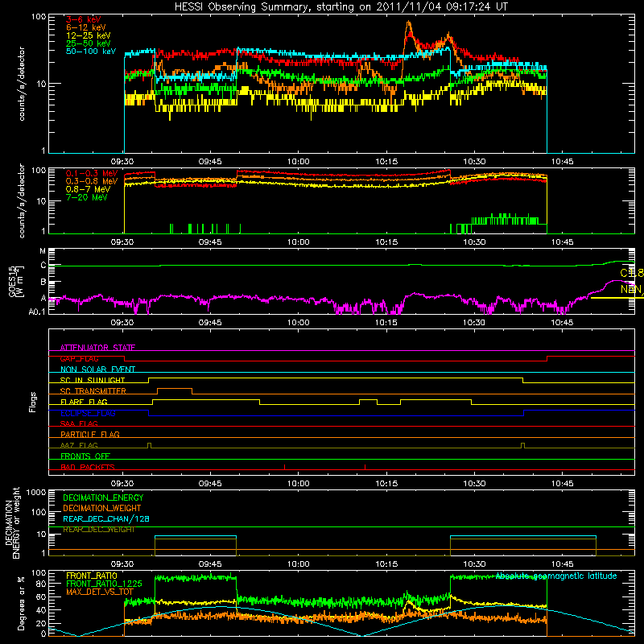Image resolution: width=644 pixels, height=644 pixels.
Task: Click the yellow NaN annotation in GOES panel
Action: tap(632, 289)
